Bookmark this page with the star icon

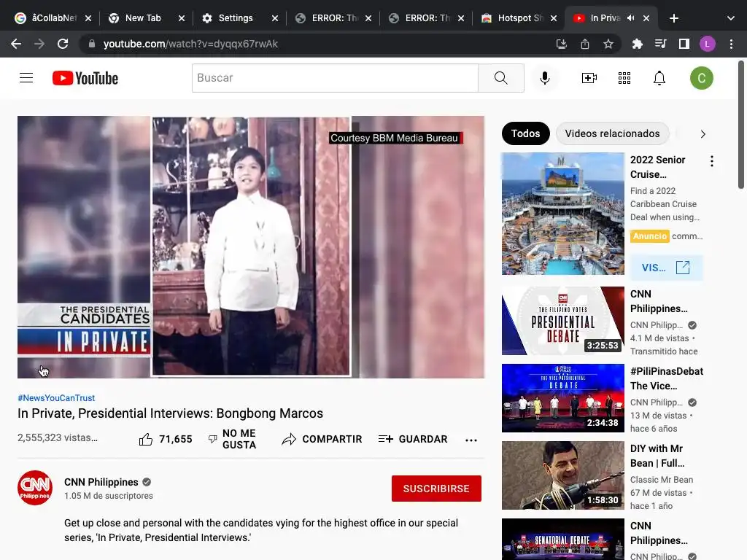[x=608, y=44]
